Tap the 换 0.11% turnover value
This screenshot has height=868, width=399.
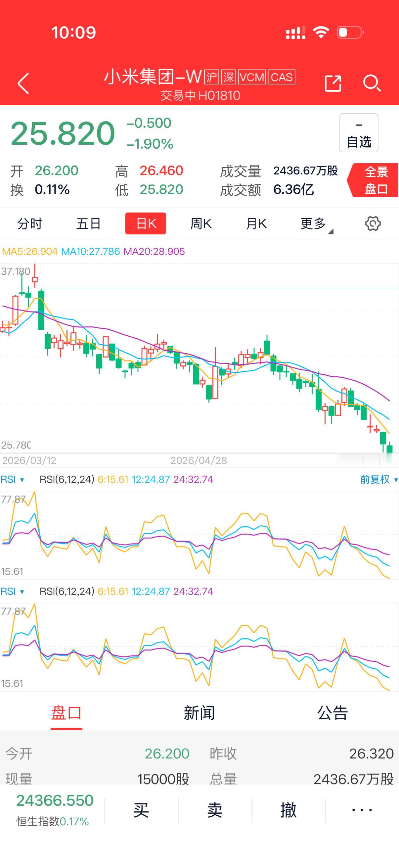point(52,190)
